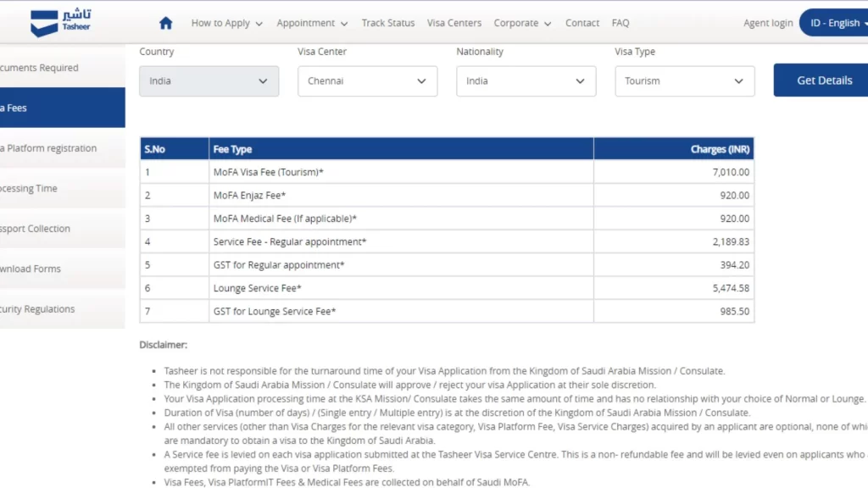Click the Get Details button

pyautogui.click(x=824, y=80)
